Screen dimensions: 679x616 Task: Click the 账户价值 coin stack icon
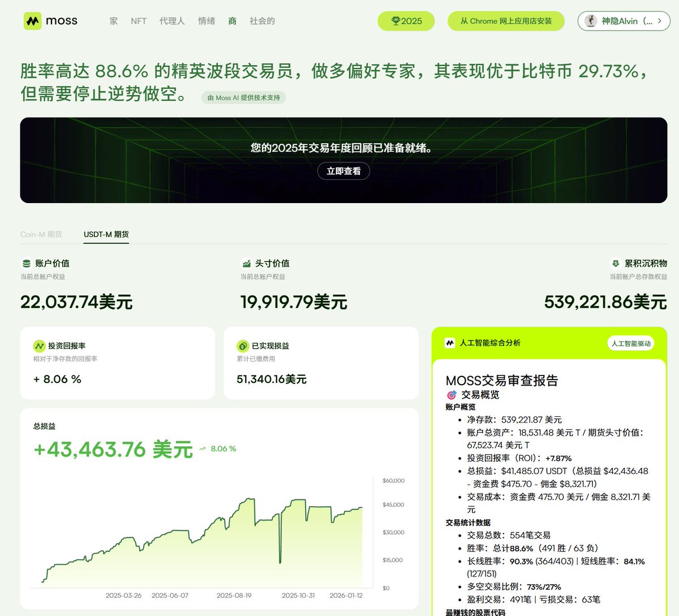(26, 264)
